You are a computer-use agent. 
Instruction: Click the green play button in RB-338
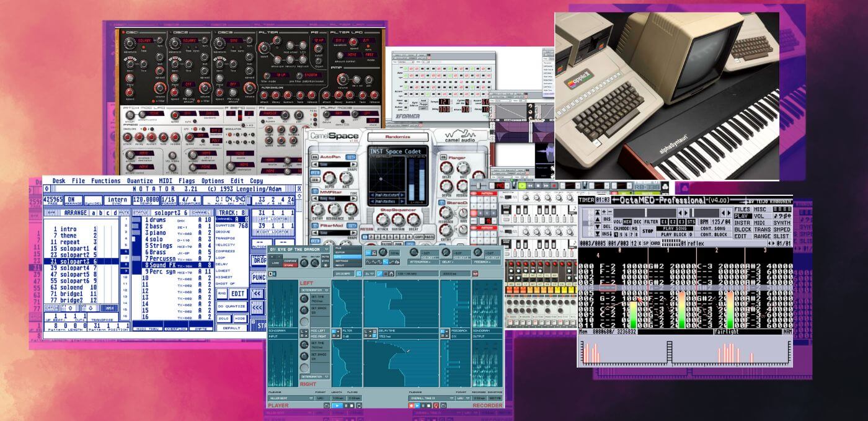click(x=522, y=185)
